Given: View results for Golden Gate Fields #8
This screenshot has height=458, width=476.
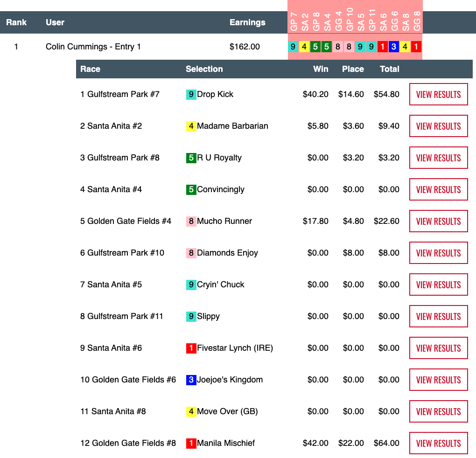Looking at the screenshot, I should tap(438, 443).
